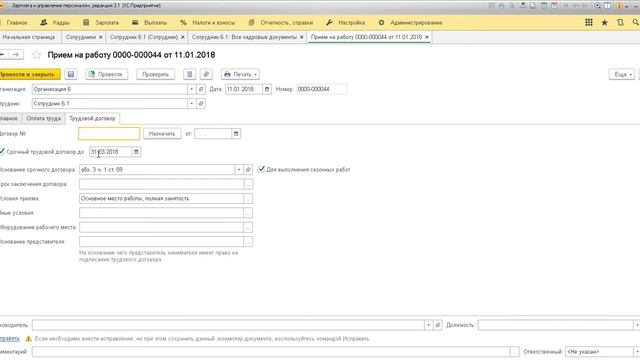Open editor for Основание представителя field

(x=248, y=242)
